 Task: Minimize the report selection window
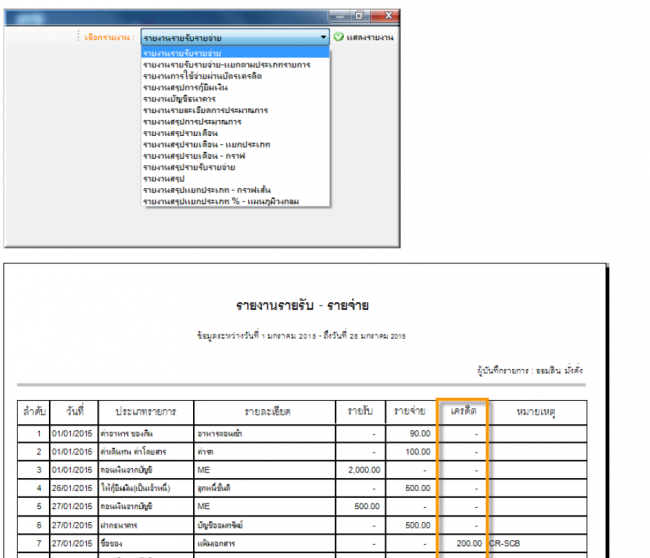click(340, 16)
